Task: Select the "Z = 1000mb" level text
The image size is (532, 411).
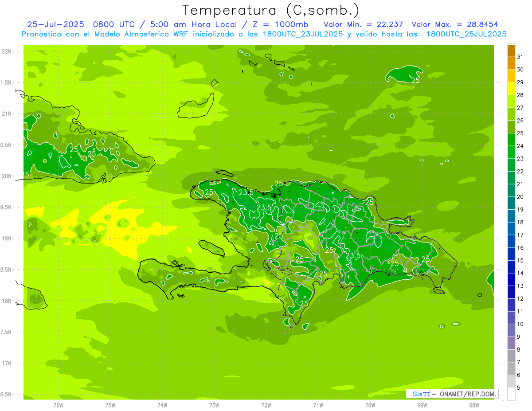Action: [280, 24]
